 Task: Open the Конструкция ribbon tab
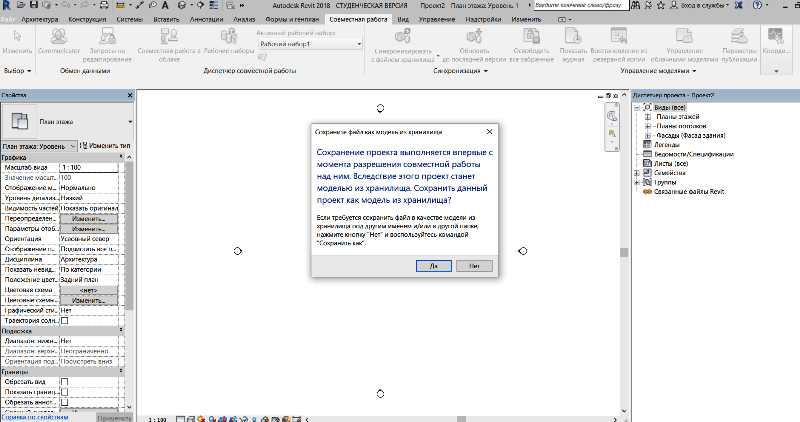pos(87,19)
